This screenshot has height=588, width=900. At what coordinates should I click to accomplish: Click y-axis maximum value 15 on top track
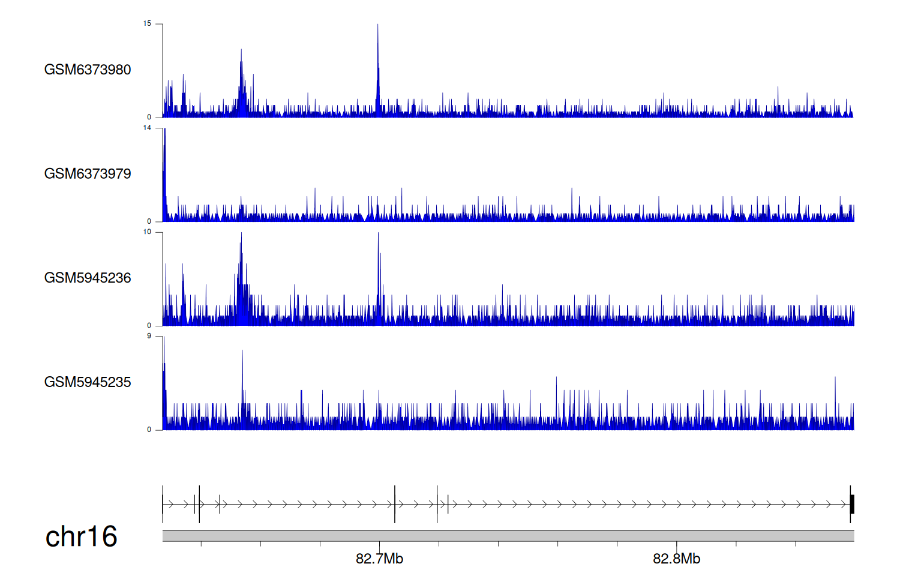click(147, 24)
